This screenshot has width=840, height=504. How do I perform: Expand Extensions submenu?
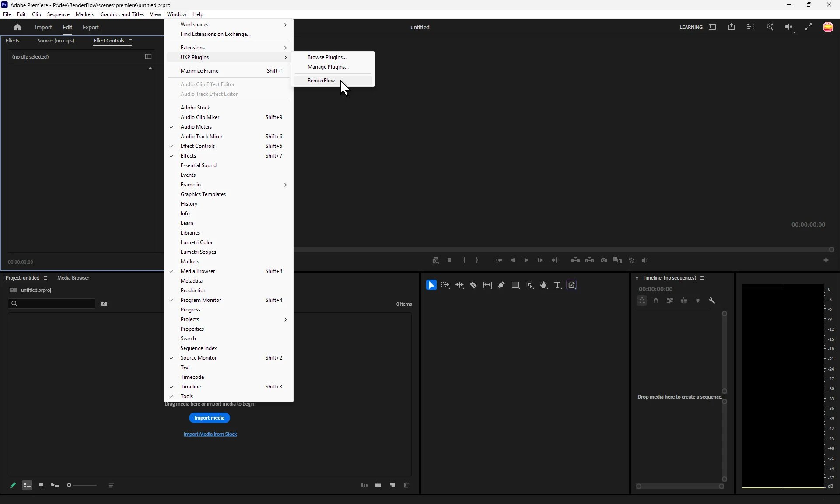pyautogui.click(x=229, y=48)
